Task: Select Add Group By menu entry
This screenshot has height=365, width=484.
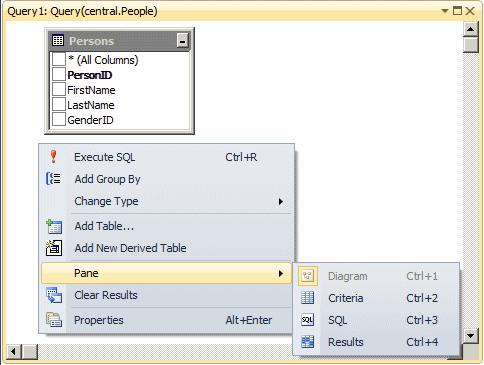Action: 166,179
